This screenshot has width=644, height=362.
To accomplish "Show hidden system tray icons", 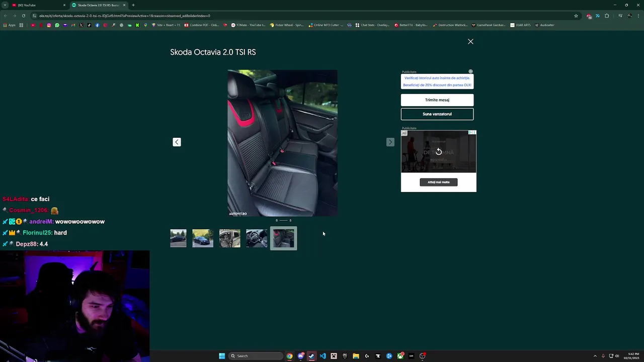I will [595, 356].
